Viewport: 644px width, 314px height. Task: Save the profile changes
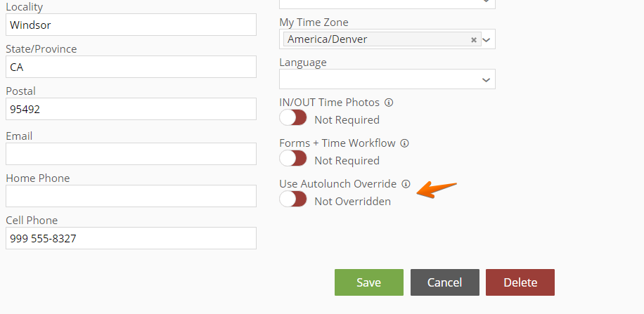369,282
